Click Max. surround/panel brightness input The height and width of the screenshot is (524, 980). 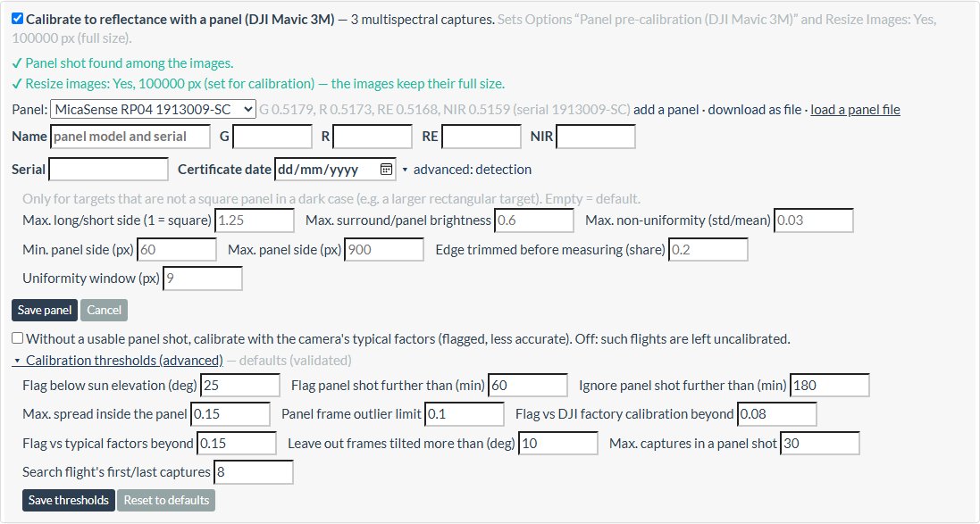click(534, 220)
